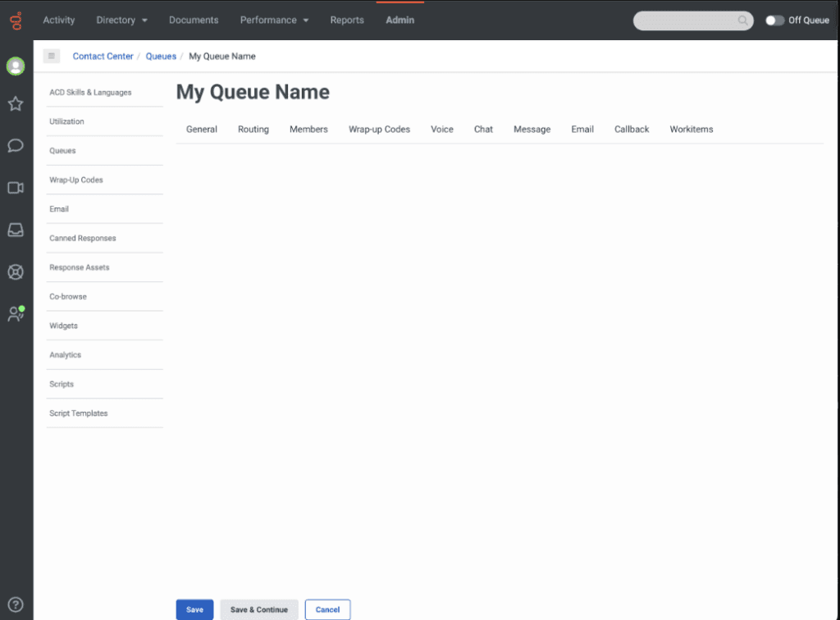Collapse the sidebar with hamburger button
The width and height of the screenshot is (840, 620).
pyautogui.click(x=52, y=57)
